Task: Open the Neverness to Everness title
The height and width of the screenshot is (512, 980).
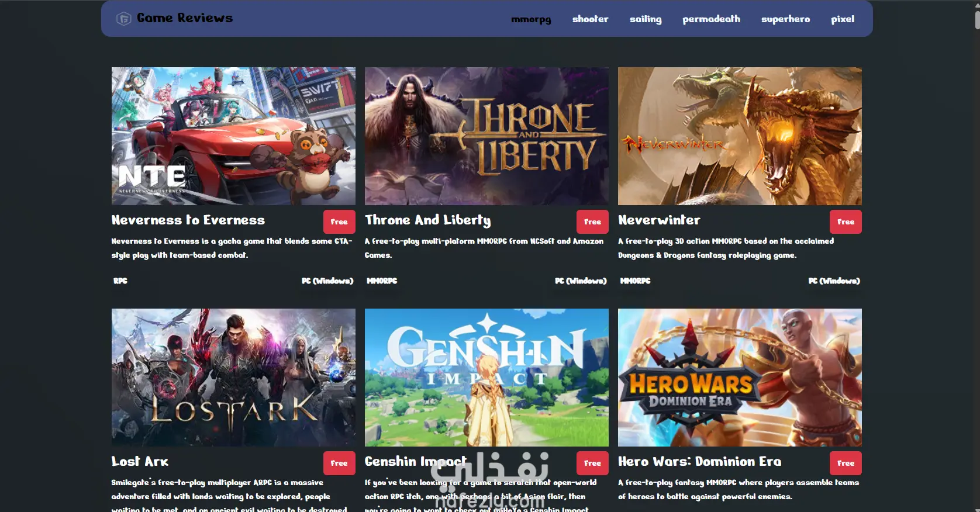Action: tap(188, 220)
